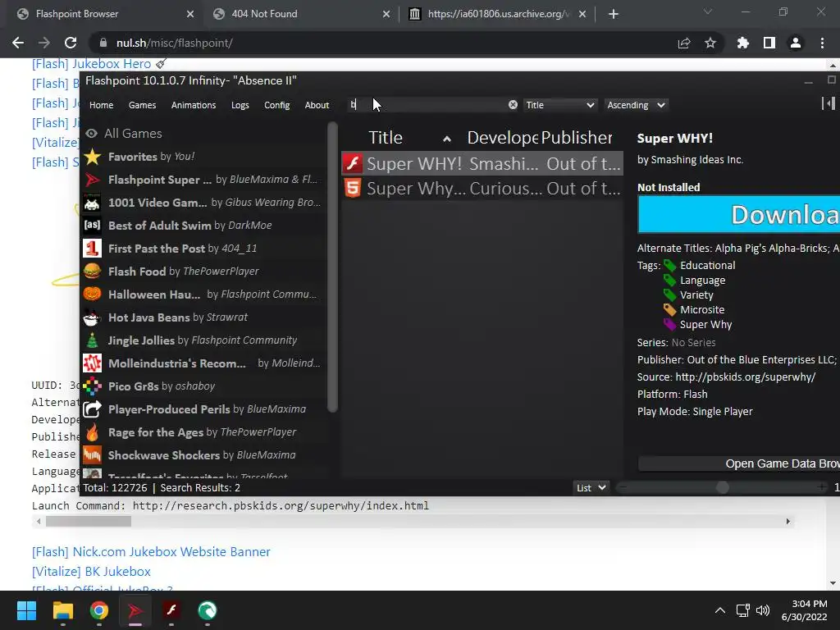
Task: Click the Super Why purple tag icon
Action: pyautogui.click(x=669, y=324)
